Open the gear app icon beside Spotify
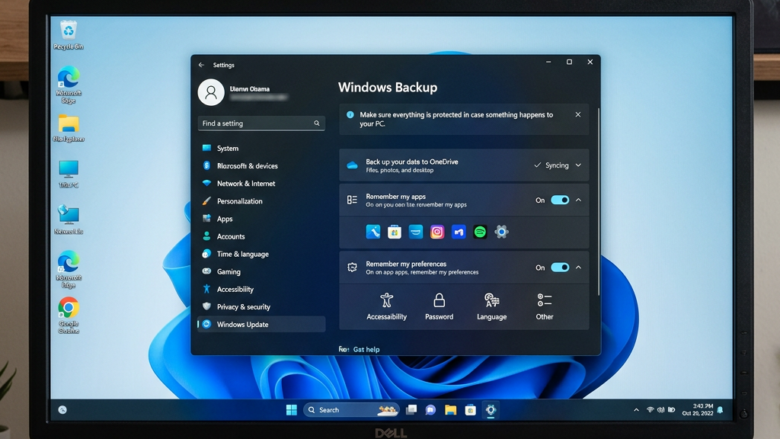Image resolution: width=780 pixels, height=439 pixels. click(x=501, y=232)
